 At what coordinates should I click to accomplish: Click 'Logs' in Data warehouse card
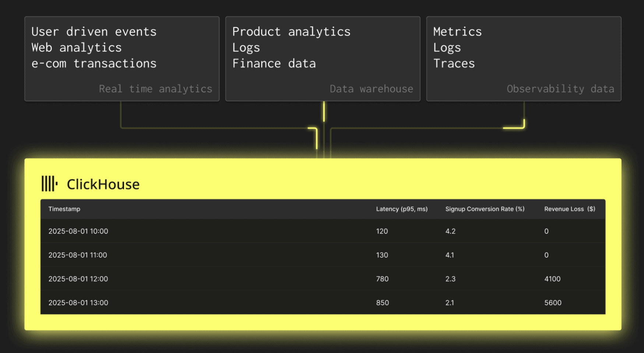point(246,48)
